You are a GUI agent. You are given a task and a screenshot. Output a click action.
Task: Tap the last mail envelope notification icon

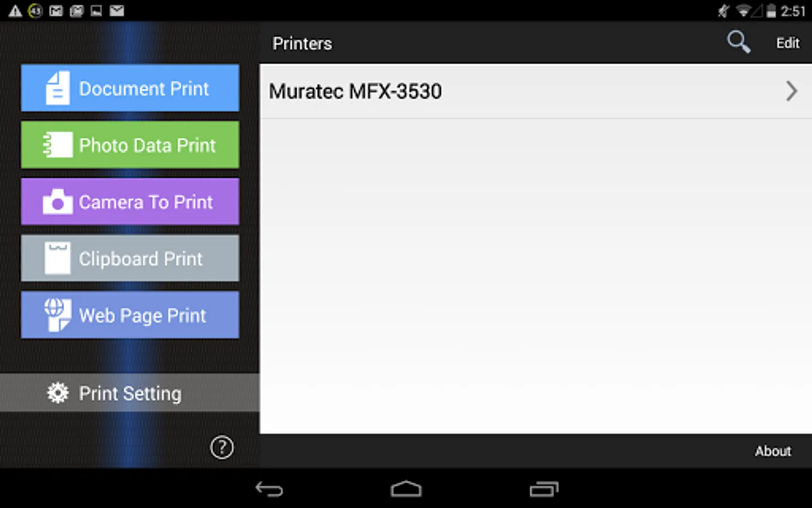point(117,11)
